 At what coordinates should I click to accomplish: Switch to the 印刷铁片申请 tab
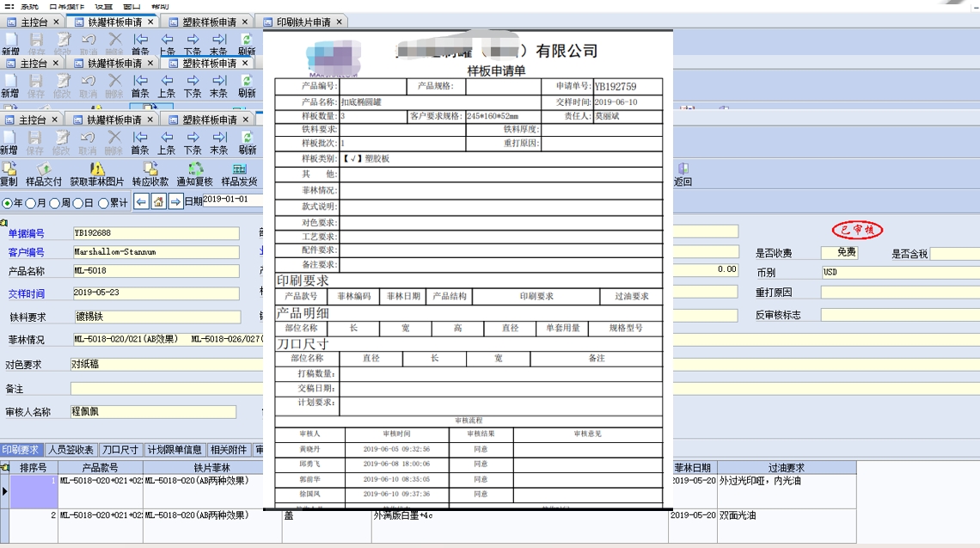[x=303, y=22]
